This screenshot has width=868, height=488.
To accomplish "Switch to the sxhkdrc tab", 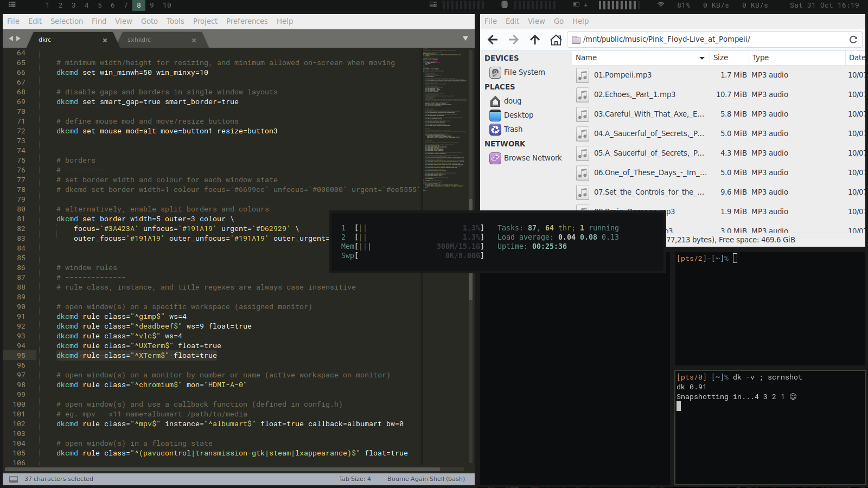I will pyautogui.click(x=139, y=40).
